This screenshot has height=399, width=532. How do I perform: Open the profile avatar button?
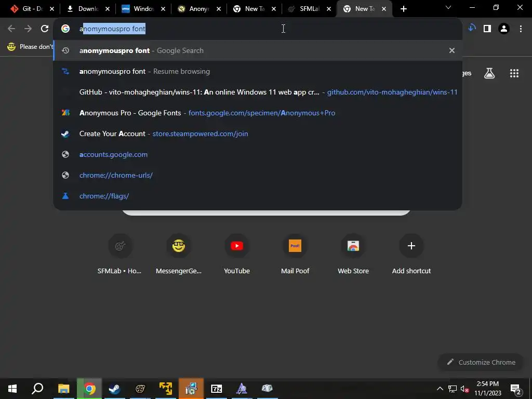(x=504, y=29)
